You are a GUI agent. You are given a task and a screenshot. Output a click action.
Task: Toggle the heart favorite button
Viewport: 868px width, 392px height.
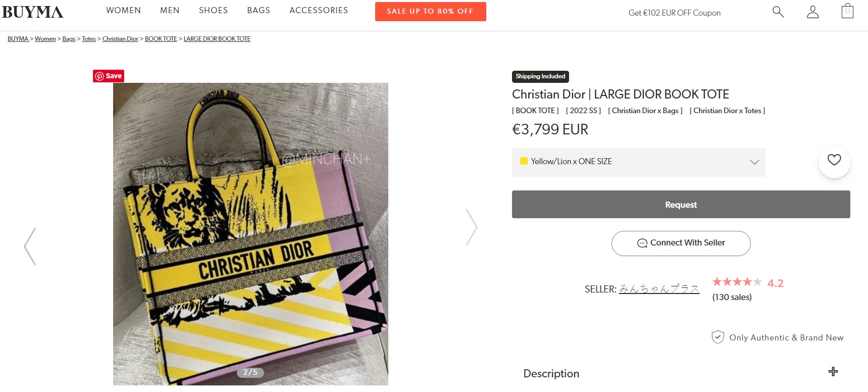pyautogui.click(x=834, y=160)
